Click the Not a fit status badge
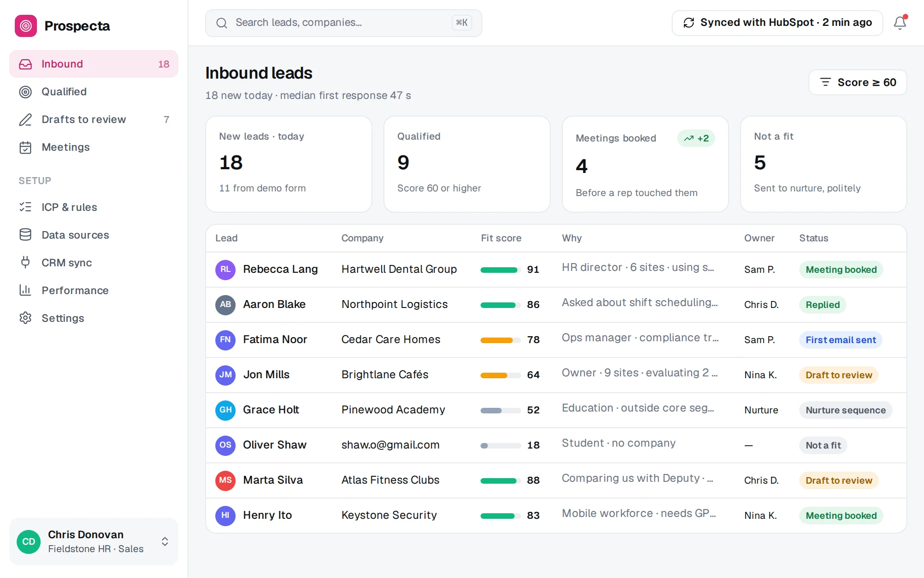The image size is (924, 578). pyautogui.click(x=823, y=445)
